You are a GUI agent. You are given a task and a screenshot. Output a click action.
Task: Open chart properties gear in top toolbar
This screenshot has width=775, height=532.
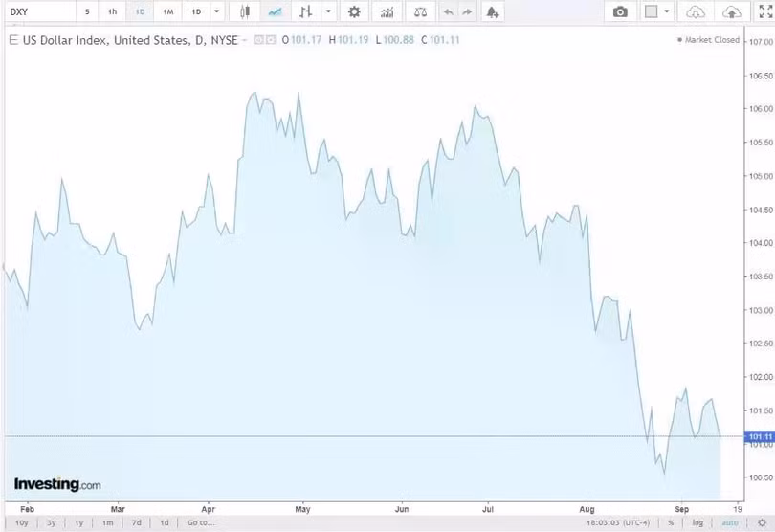(354, 11)
